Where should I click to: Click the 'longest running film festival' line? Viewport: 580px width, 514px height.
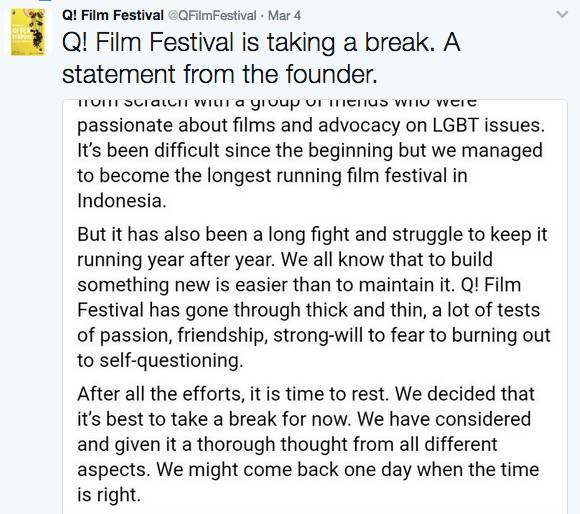tap(272, 176)
